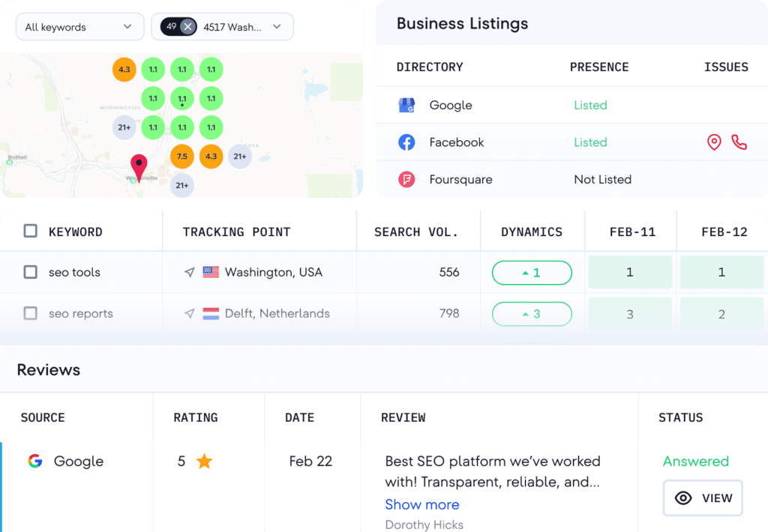This screenshot has width=768, height=532.
Task: Remove the 49 location filter chip
Action: tap(187, 27)
